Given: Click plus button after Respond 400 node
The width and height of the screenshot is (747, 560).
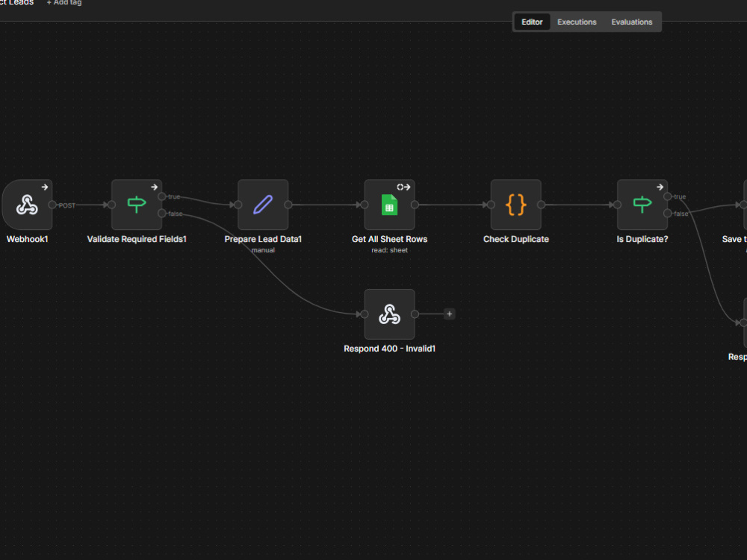Looking at the screenshot, I should [449, 314].
